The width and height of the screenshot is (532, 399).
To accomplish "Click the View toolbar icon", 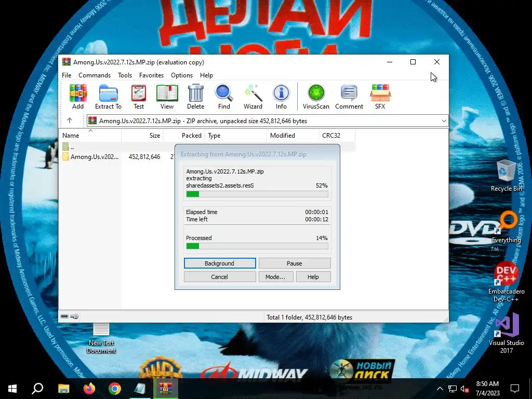I will (167, 96).
